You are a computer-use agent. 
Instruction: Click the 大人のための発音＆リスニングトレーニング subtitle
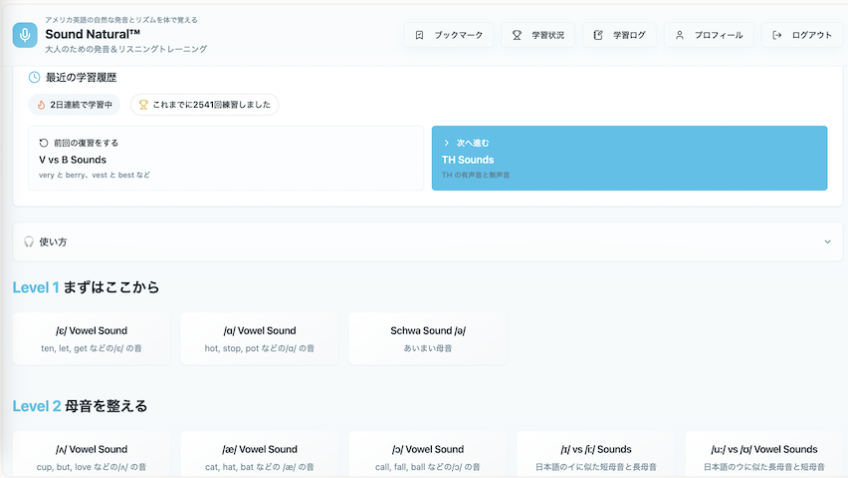point(126,49)
